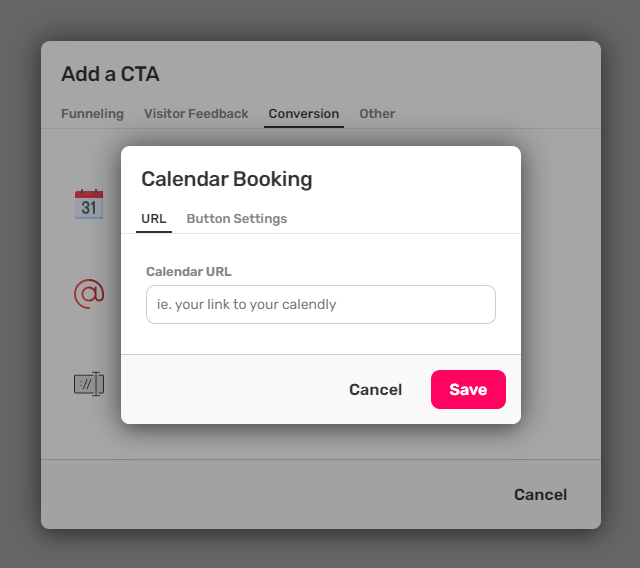640x568 pixels.
Task: Click empty footer space left of modal Cancel
Action: click(x=230, y=390)
